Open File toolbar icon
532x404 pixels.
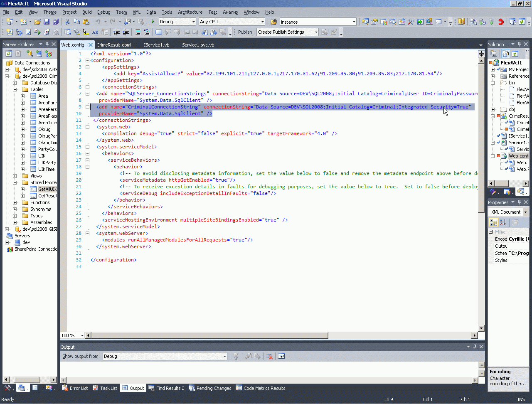[x=37, y=22]
